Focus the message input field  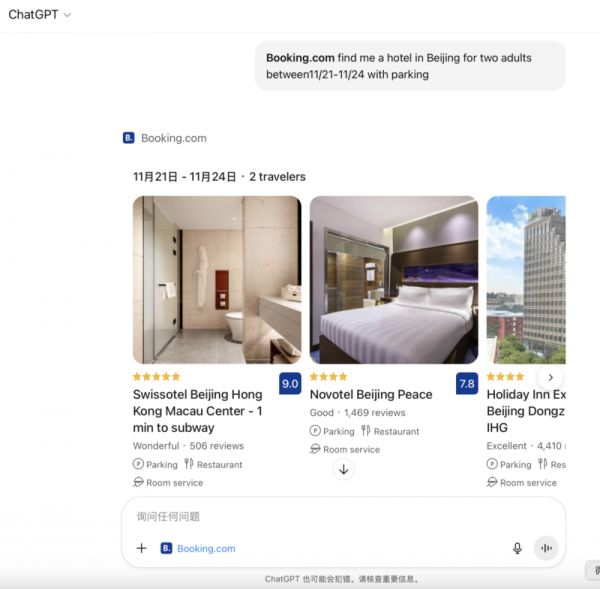pos(343,516)
